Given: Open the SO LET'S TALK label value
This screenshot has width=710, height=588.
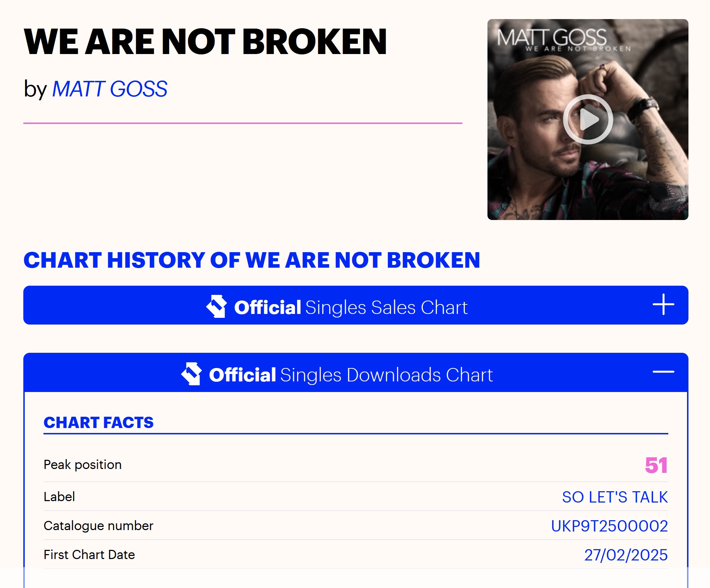Looking at the screenshot, I should [x=615, y=497].
